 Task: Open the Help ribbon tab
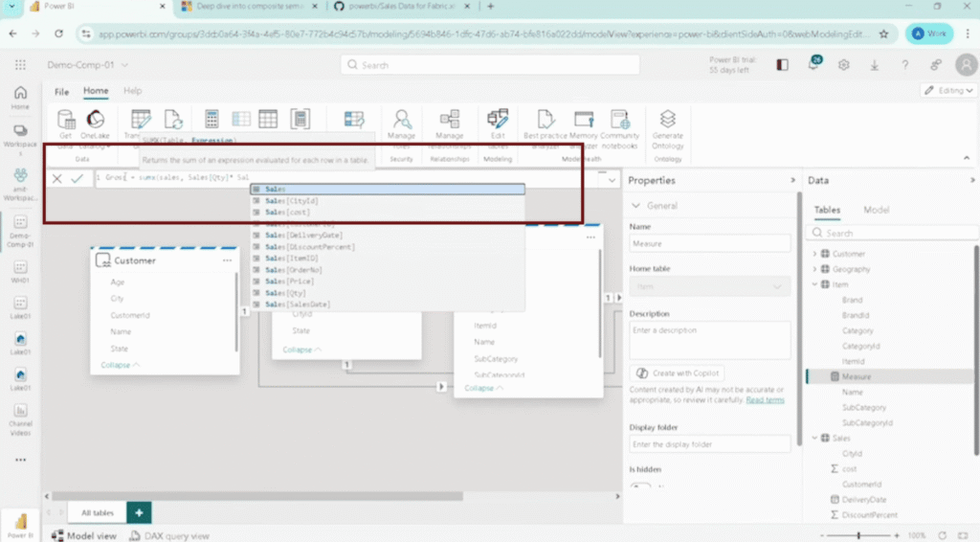click(132, 91)
